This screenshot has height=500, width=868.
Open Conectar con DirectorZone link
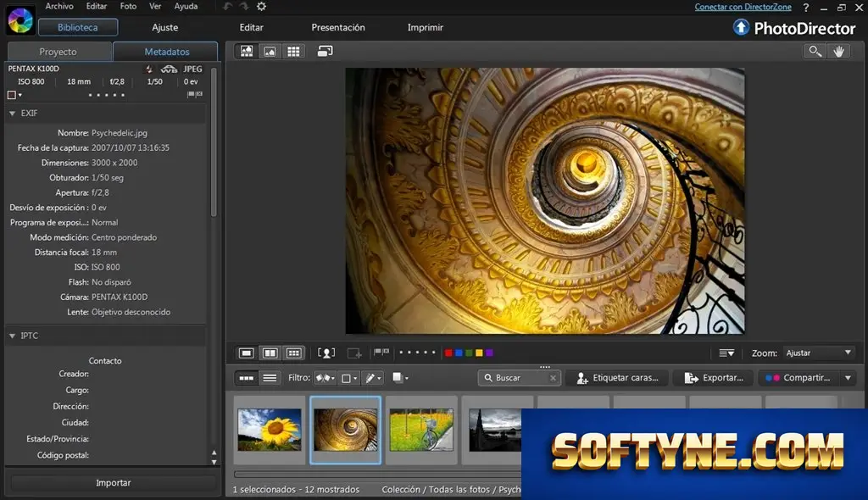pos(743,7)
